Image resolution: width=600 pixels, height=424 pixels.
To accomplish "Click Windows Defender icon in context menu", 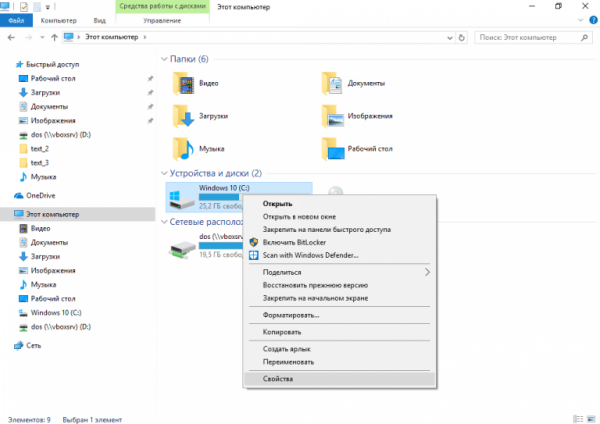I will tap(253, 255).
